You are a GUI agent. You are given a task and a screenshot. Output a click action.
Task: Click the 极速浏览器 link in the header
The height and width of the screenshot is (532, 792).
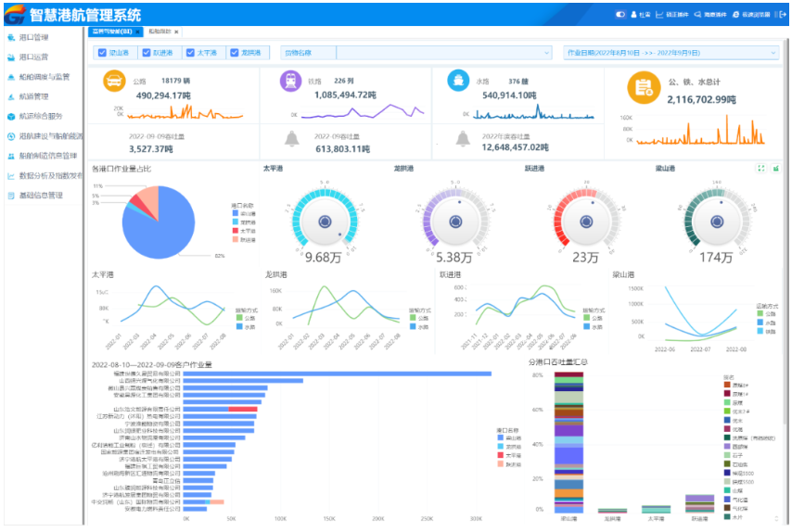pyautogui.click(x=751, y=15)
